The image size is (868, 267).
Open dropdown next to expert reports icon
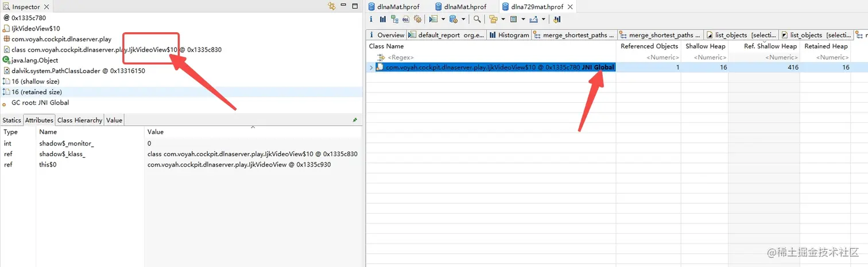(x=443, y=19)
